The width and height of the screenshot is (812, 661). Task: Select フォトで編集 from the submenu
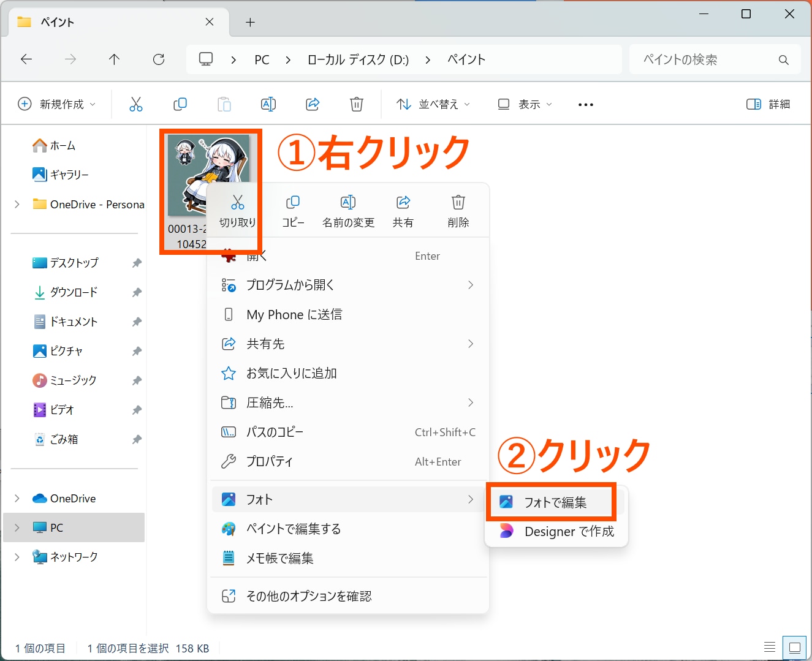pyautogui.click(x=555, y=502)
